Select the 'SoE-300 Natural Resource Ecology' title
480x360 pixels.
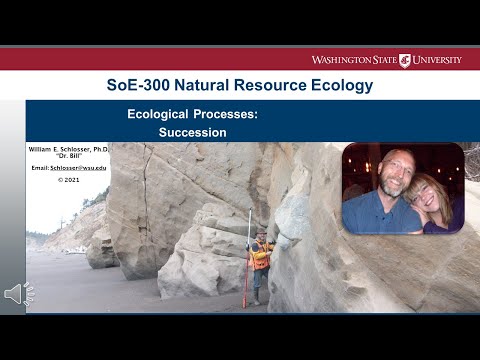[x=240, y=85]
